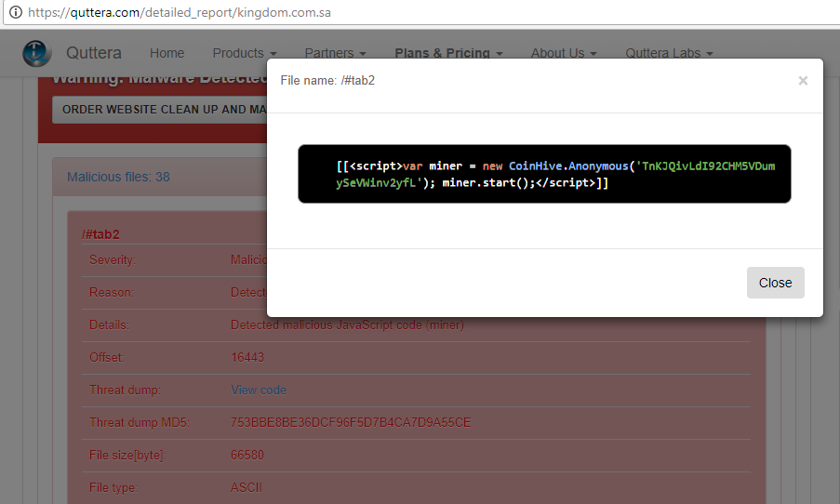Click the File size[byte]: label
The width and height of the screenshot is (840, 504).
click(127, 456)
